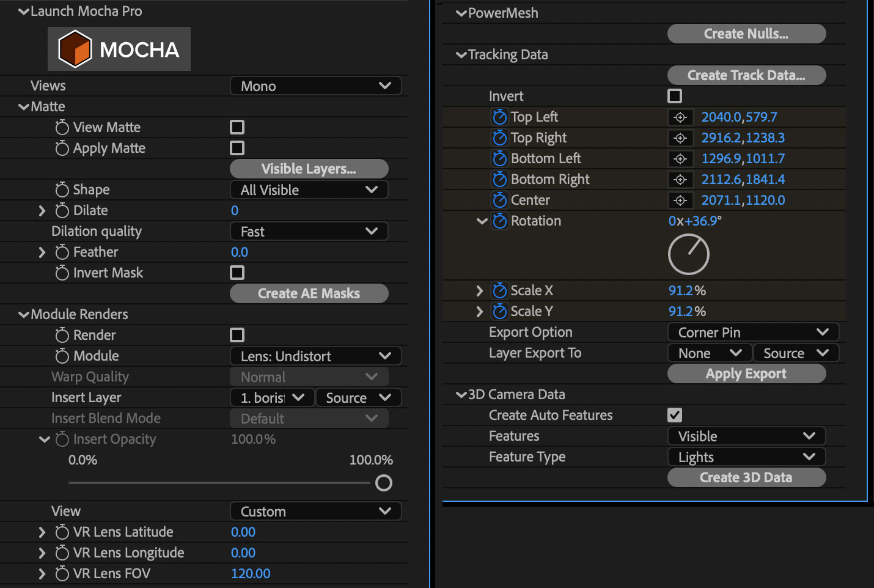Click the Visible Layers... button
Screen dimensions: 874x588
[x=309, y=169]
